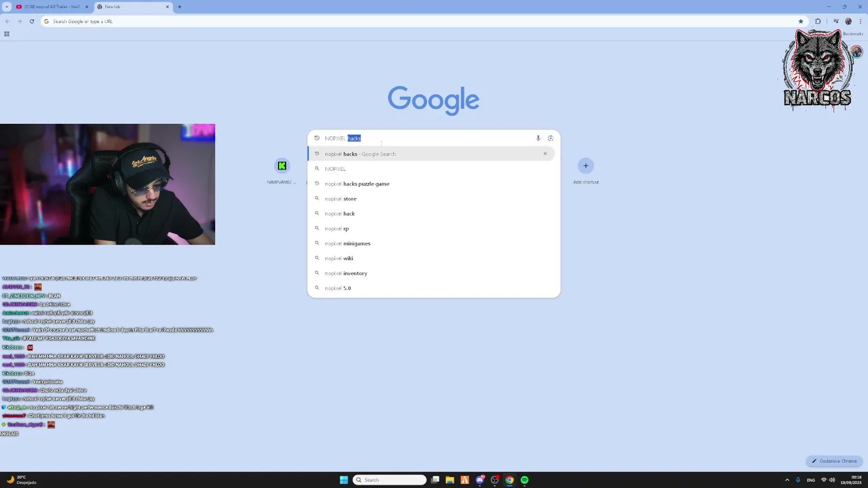Viewport: 868px width, 488px height.
Task: Click the Google logo
Action: pyautogui.click(x=433, y=100)
